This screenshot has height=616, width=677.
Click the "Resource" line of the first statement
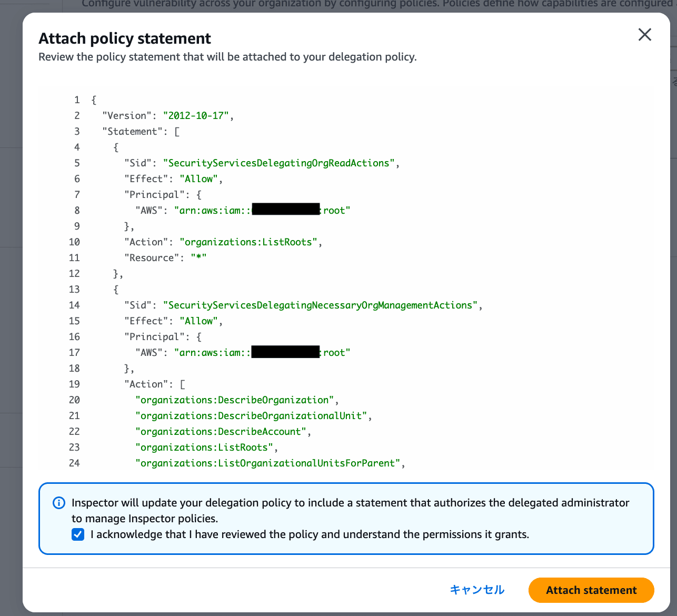pyautogui.click(x=165, y=258)
